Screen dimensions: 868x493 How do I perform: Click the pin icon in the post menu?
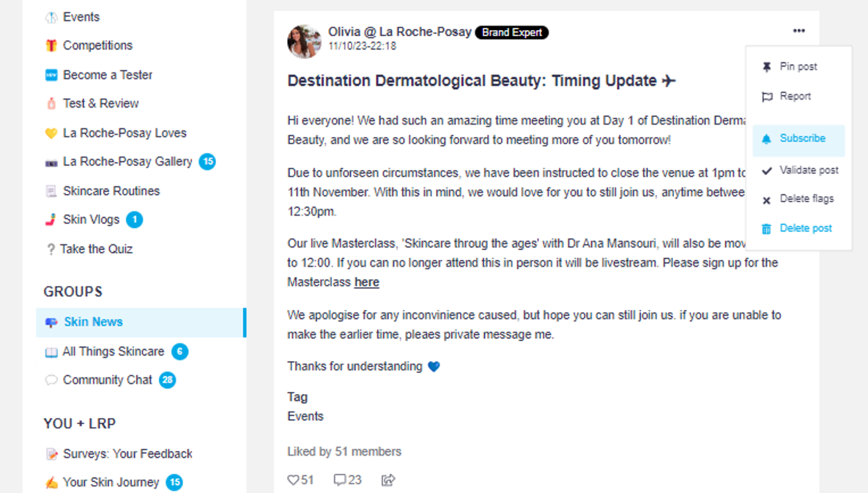[x=767, y=67]
